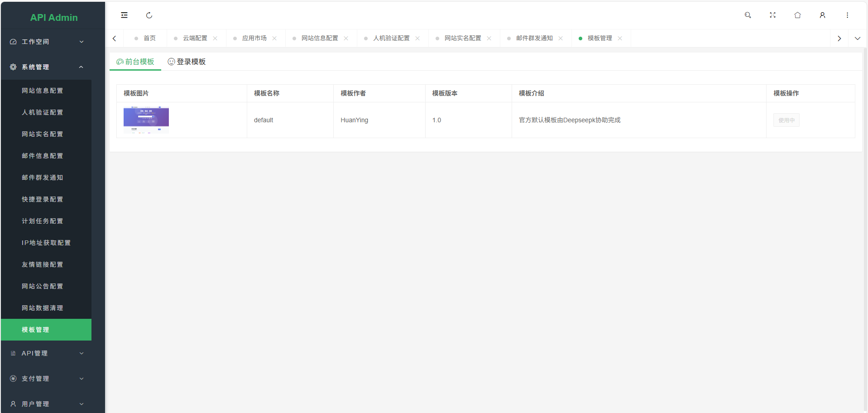
Task: Click the 工作空间 workspace icon
Action: coord(12,41)
